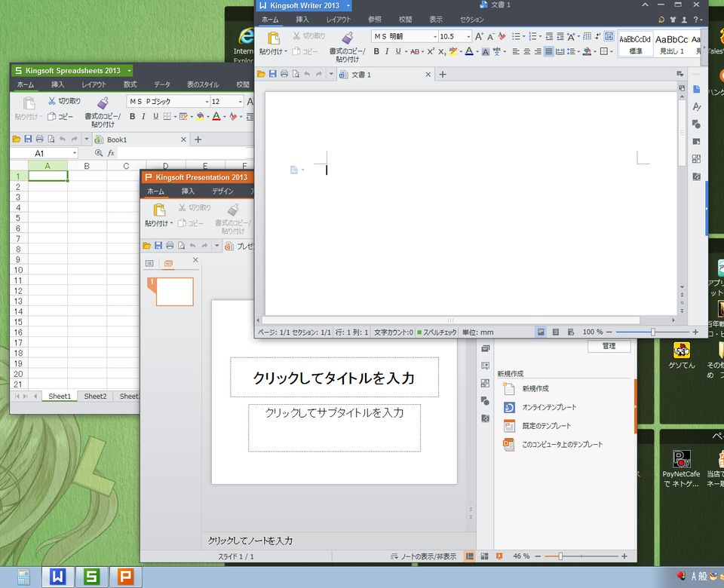Click the clear formatting eraser in Writer
This screenshot has height=588, width=724.
tap(502, 36)
